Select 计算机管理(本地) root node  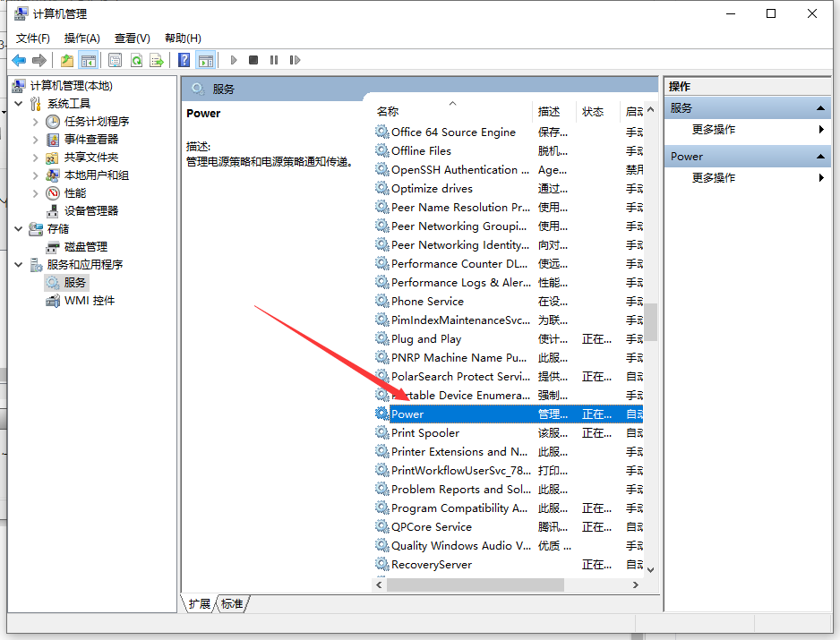(72, 86)
